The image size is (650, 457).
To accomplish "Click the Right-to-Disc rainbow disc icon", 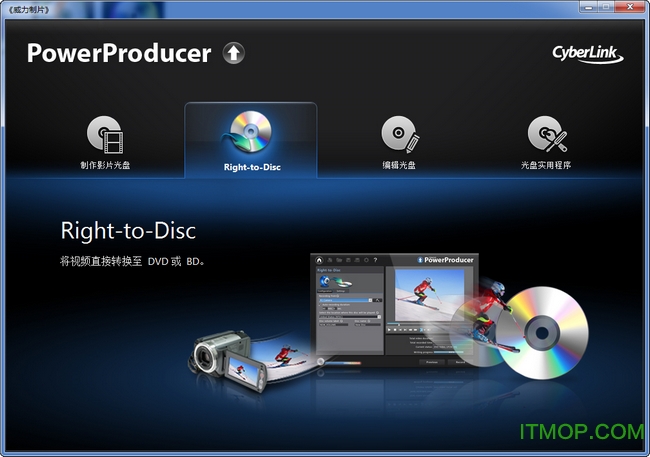I will point(250,132).
